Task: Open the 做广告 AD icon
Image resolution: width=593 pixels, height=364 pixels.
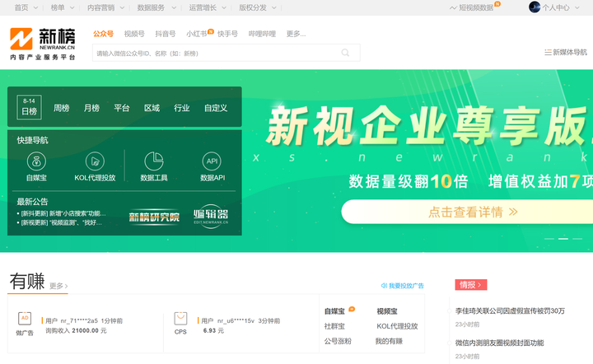Action: click(25, 319)
